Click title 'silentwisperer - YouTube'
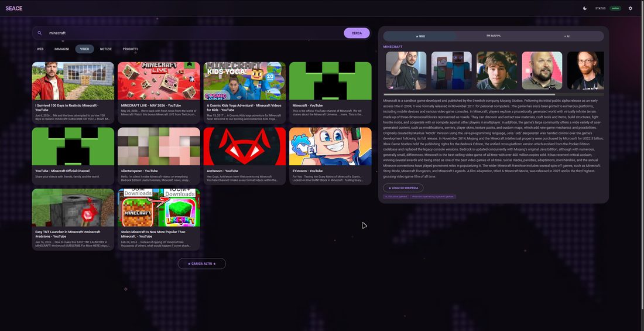 point(139,171)
